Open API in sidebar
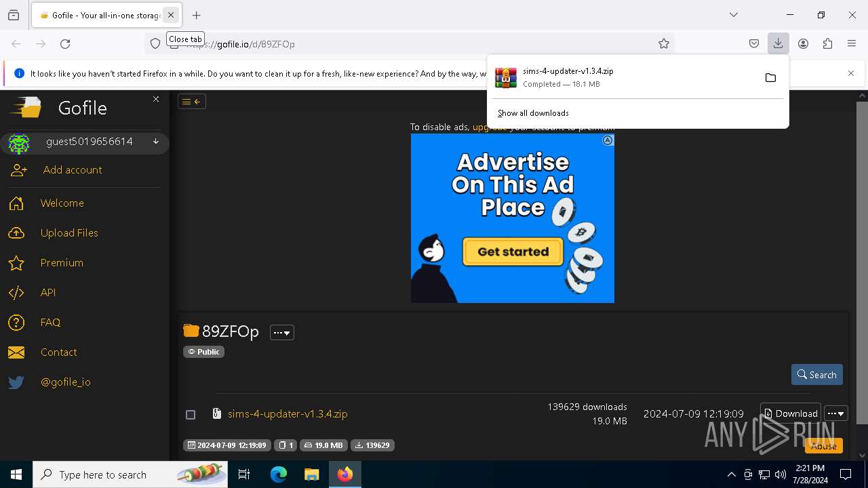Screen dimensions: 868x488 pyautogui.click(x=48, y=293)
